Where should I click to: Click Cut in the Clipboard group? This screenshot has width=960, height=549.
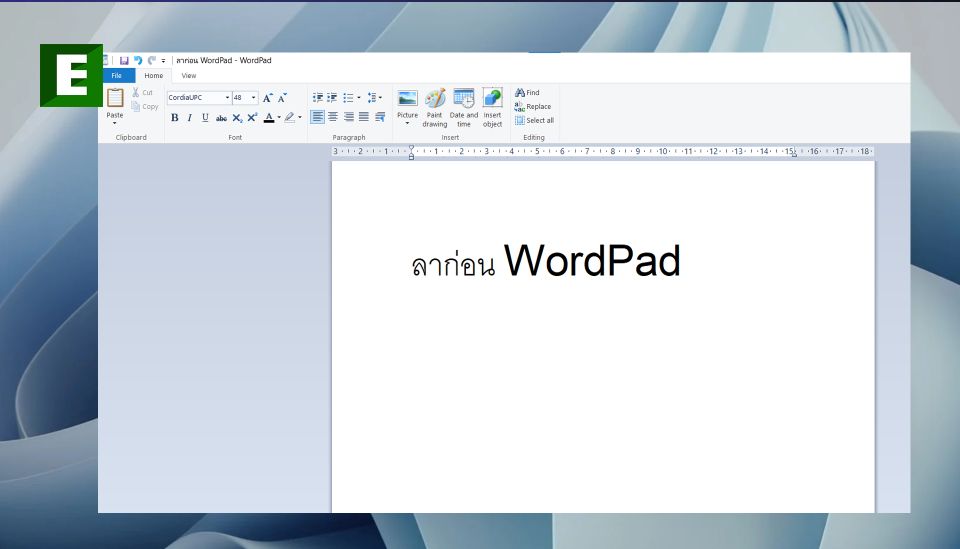[x=143, y=92]
